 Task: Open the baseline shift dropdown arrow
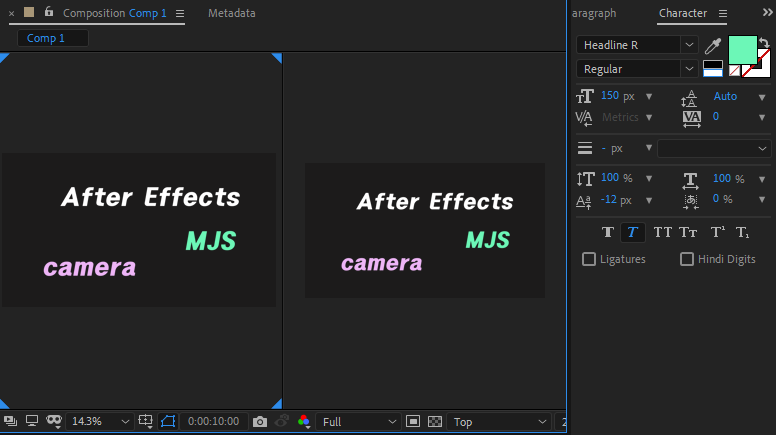(649, 200)
